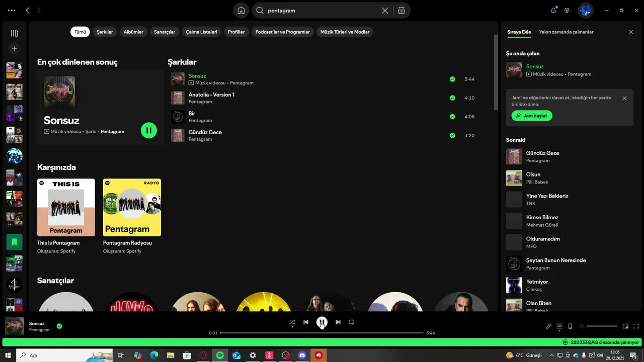Open the three-dots application menu
Image resolution: width=644 pixels, height=362 pixels.
point(12,10)
